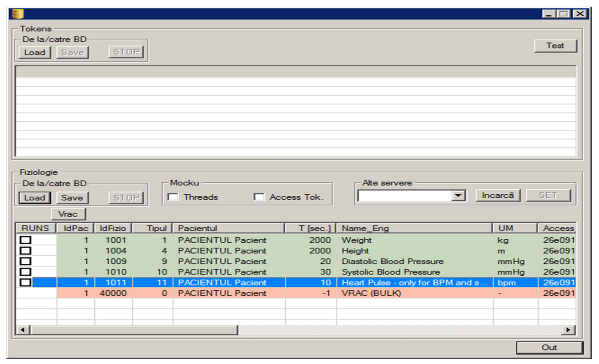This screenshot has height=364, width=599.
Task: Click IdFizio value 40000
Action: point(114,293)
